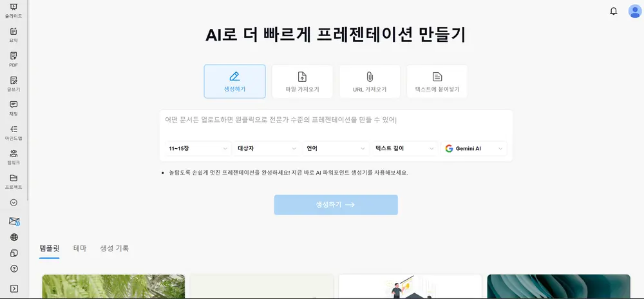Image resolution: width=644 pixels, height=299 pixels.
Task: Switch to the 템플릿 tab
Action: (x=50, y=249)
